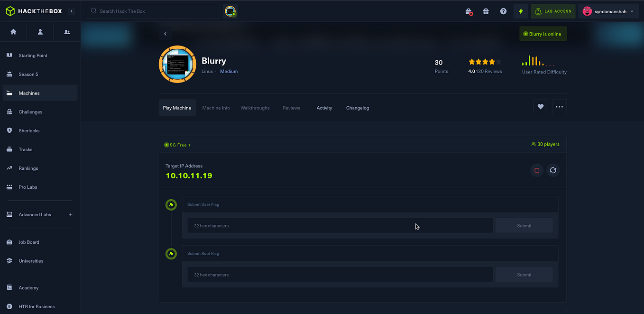
Task: Click the Universities graduation cap icon
Action: click(x=9, y=261)
